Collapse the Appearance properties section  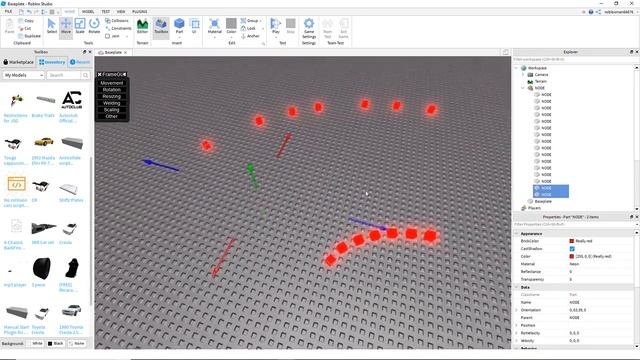point(516,233)
